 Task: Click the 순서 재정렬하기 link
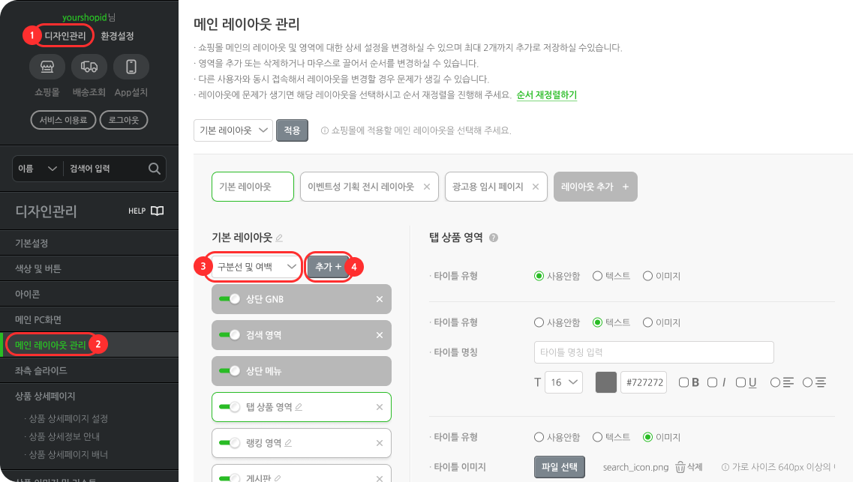(546, 94)
